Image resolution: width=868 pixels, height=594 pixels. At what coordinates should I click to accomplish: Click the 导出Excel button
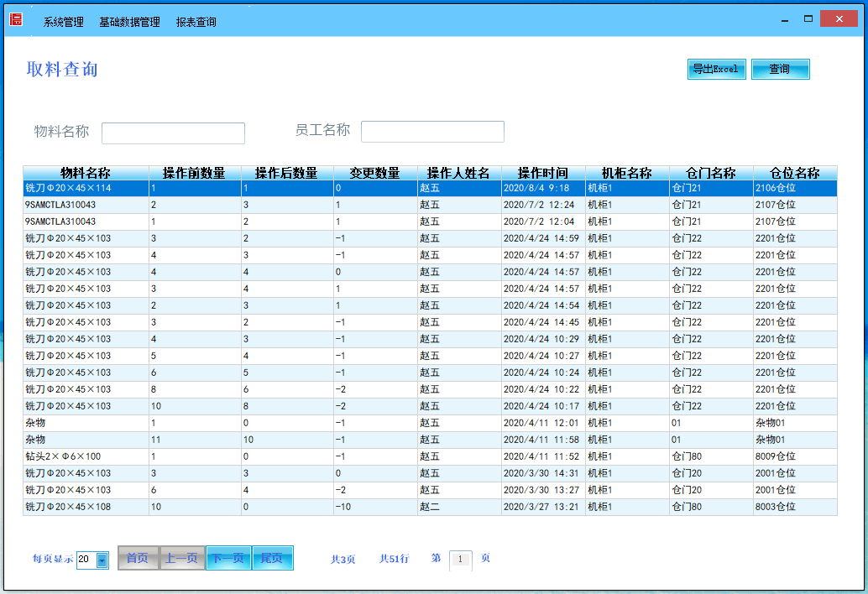(x=716, y=69)
